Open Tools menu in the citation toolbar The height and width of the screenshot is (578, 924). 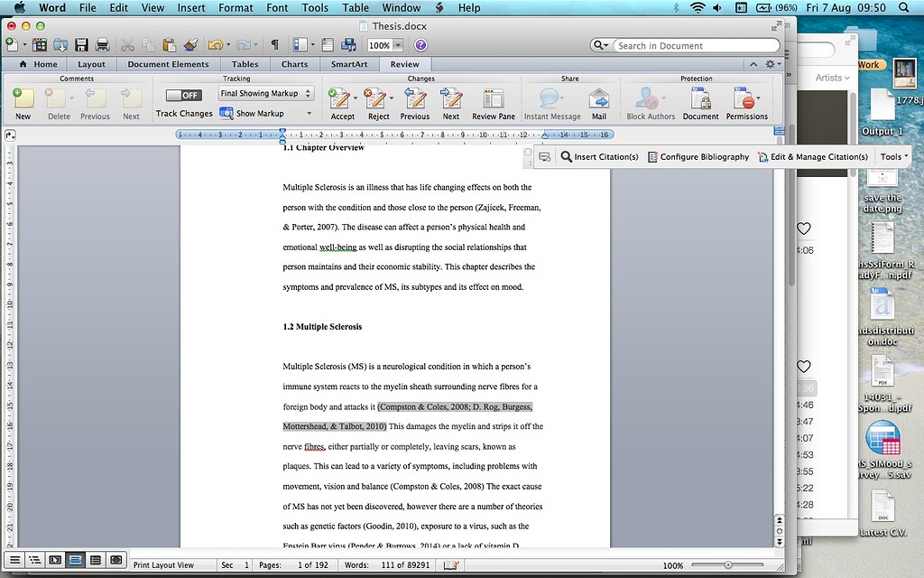click(x=892, y=156)
